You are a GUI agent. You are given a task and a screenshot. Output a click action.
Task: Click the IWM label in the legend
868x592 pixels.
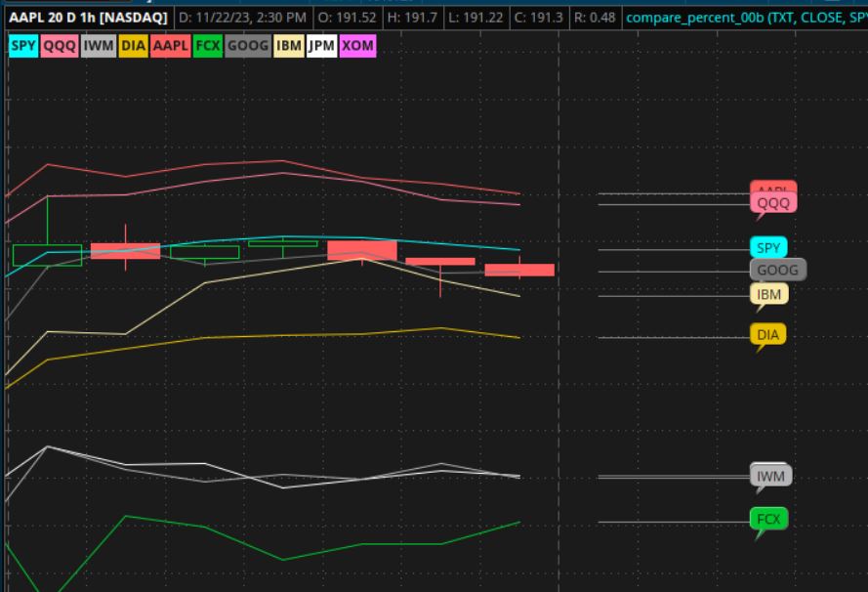(99, 45)
